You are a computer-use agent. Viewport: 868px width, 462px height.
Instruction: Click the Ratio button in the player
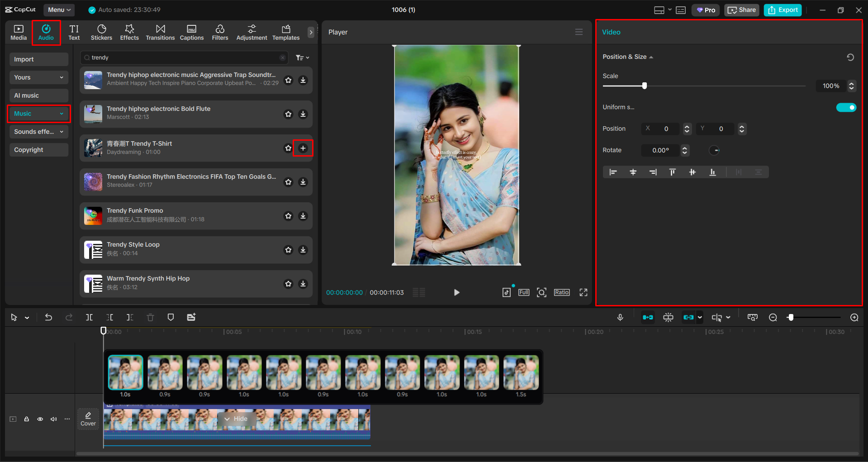561,292
